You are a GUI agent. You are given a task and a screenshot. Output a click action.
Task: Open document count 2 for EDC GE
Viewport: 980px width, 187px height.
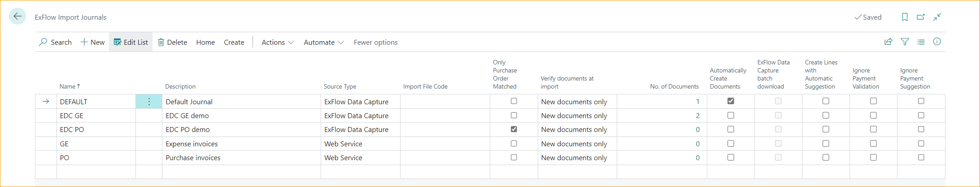[x=697, y=115]
